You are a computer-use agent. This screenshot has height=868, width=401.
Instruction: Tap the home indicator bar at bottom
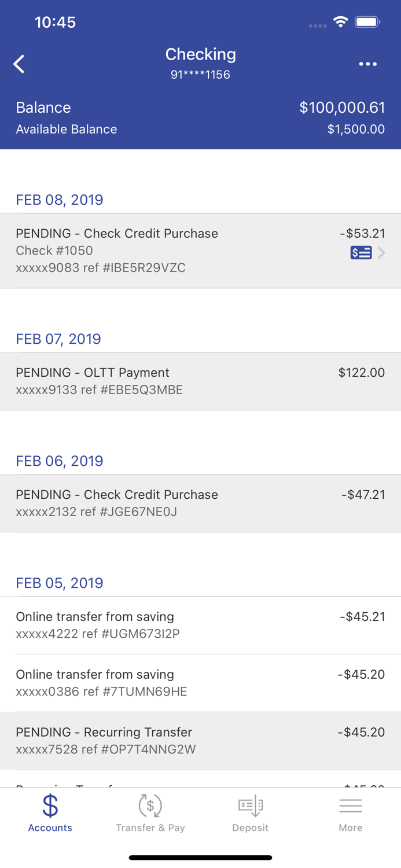200,858
